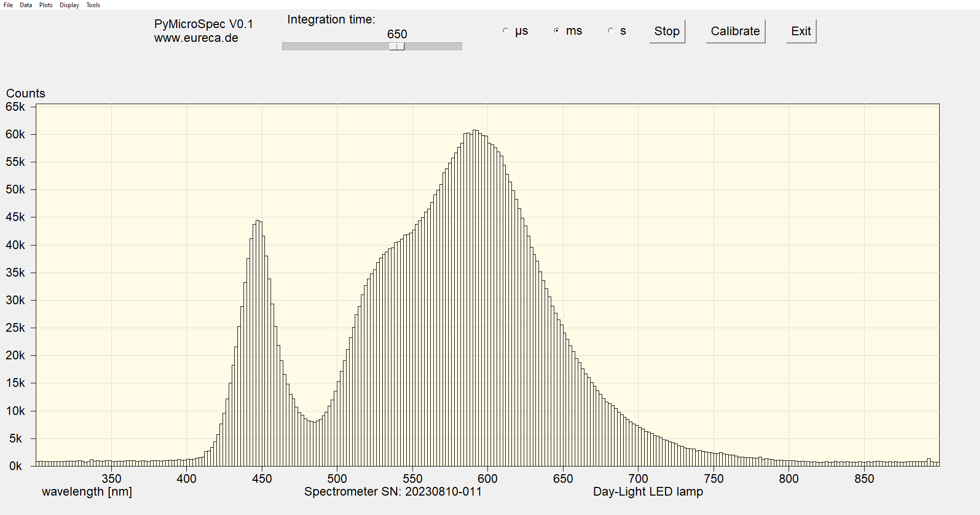Click the Exit button

(801, 31)
